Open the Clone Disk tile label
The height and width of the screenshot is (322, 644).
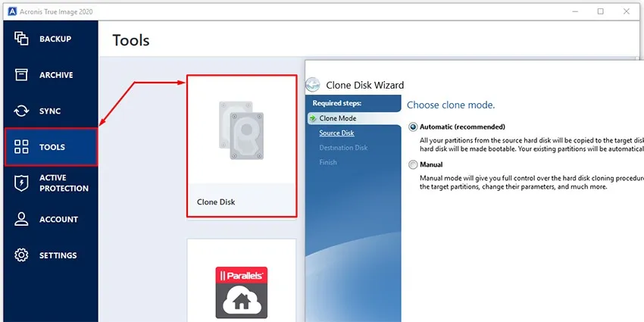[216, 202]
